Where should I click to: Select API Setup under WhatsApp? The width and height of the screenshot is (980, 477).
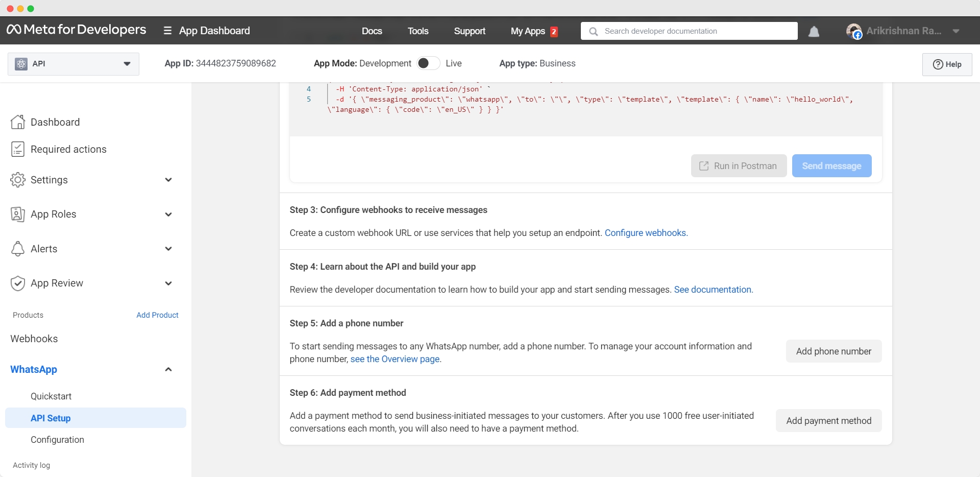click(x=95, y=418)
